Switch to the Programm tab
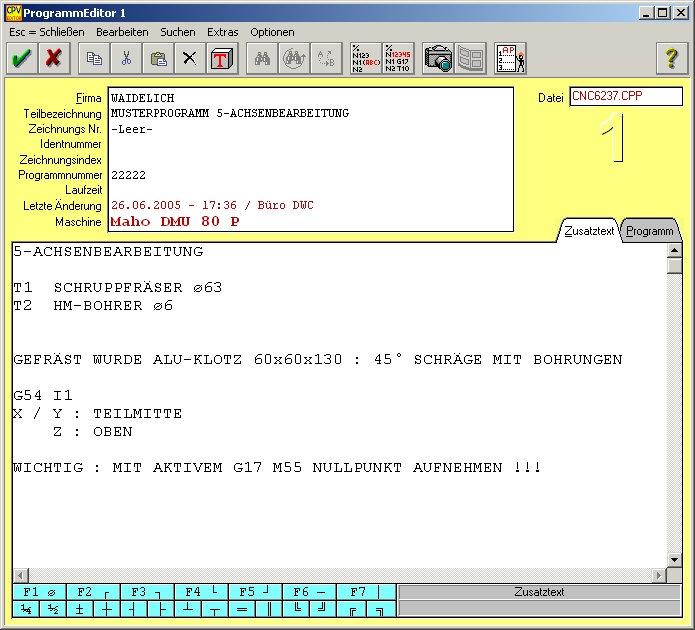 tap(649, 231)
